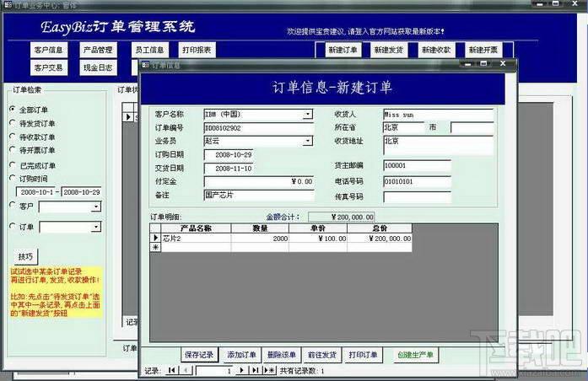Click start date field 2008-10-1
Image resolution: width=588 pixels, height=381 pixels.
coord(35,192)
